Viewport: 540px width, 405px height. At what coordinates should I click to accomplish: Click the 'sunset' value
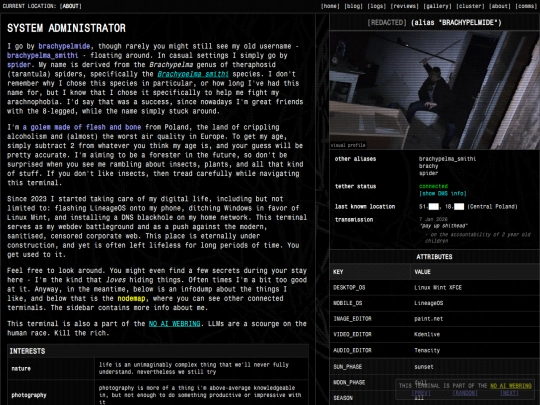pos(424,367)
